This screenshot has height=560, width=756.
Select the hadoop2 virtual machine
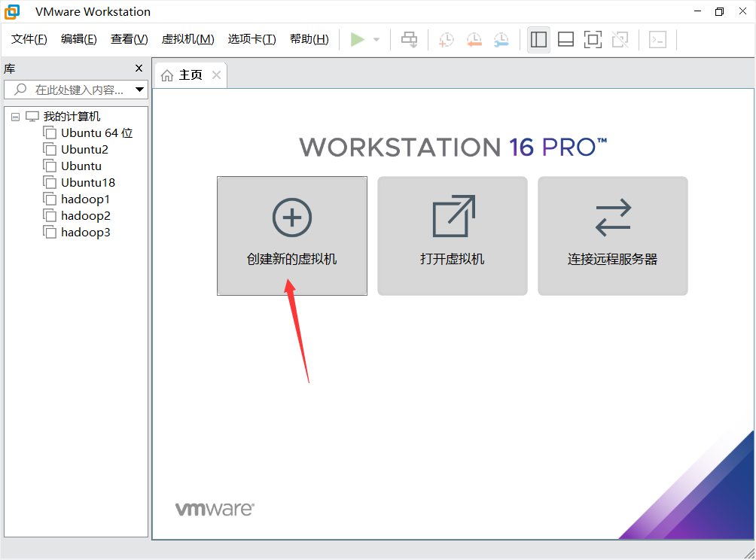click(85, 216)
